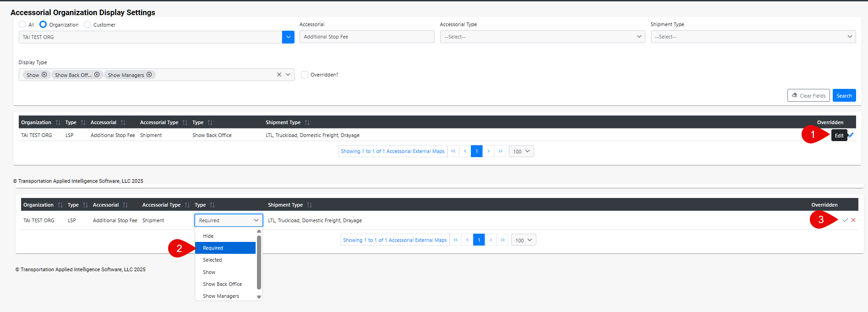
Task: Clear all Display Type selections
Action: [279, 75]
